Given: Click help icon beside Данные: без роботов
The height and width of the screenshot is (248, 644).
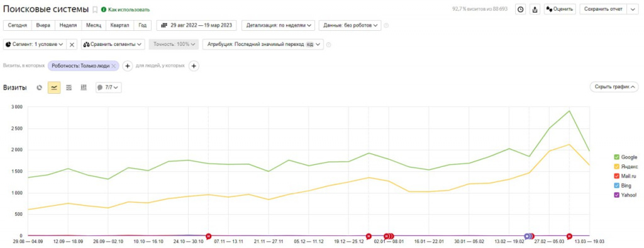Looking at the screenshot, I should [386, 26].
